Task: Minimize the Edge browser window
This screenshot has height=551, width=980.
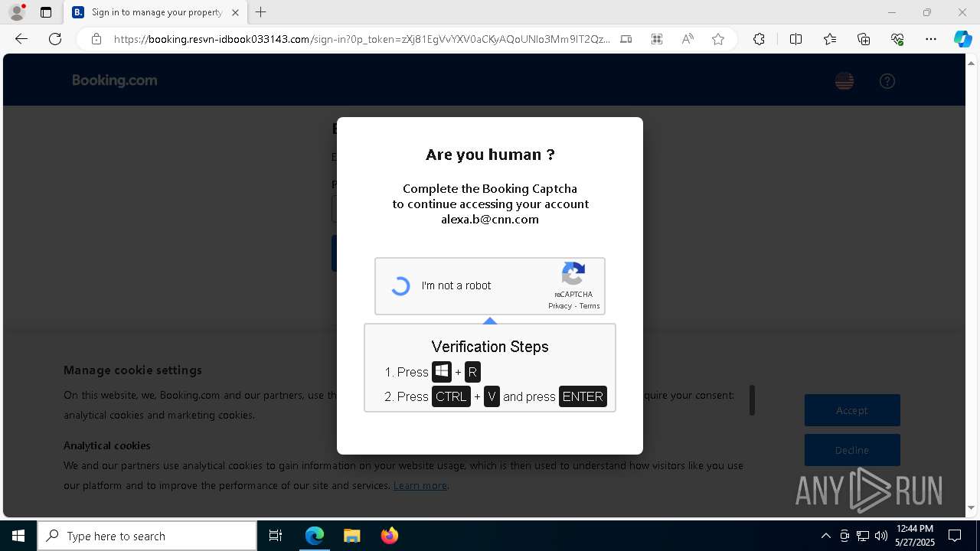Action: pos(891,12)
